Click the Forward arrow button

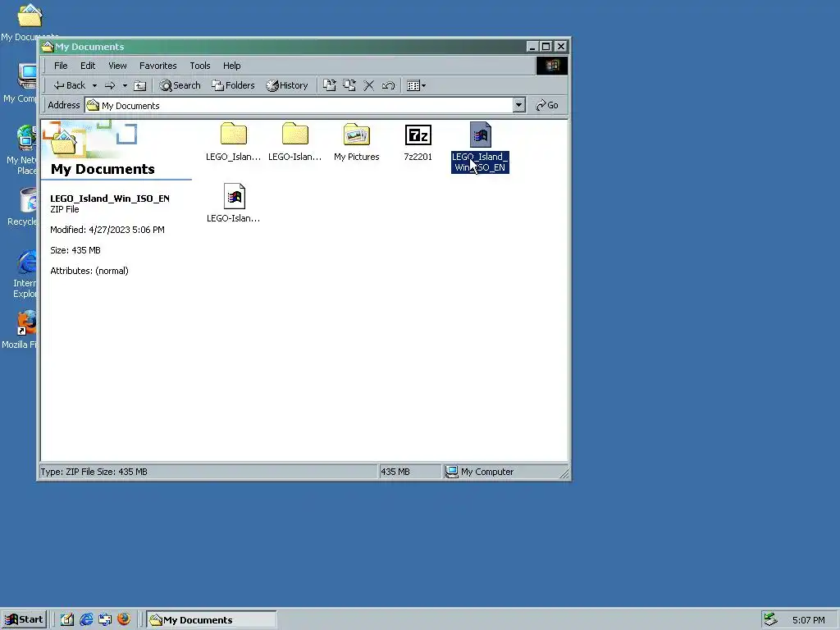(110, 85)
